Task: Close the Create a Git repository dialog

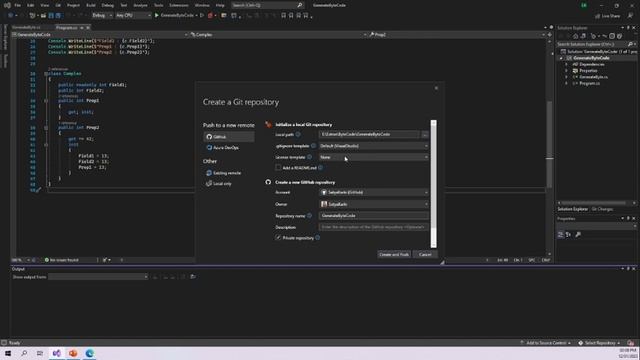Action: (x=436, y=88)
